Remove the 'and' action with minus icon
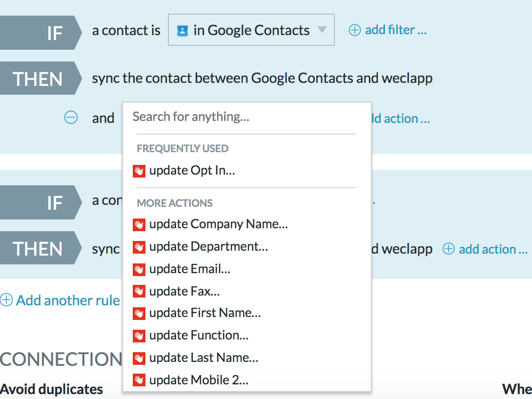 71,118
